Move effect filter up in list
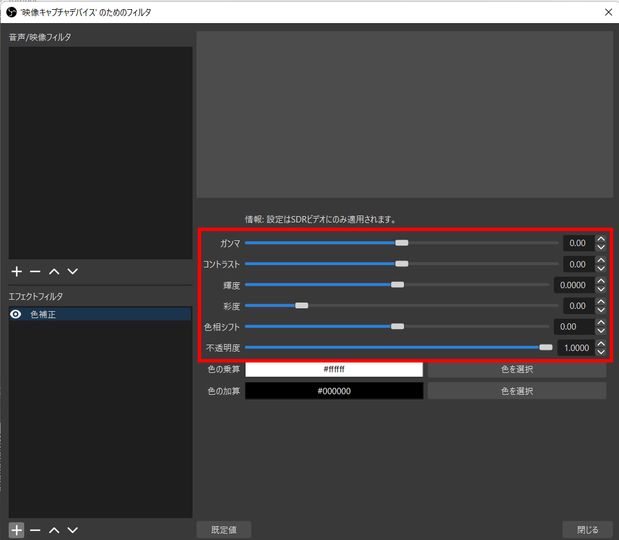Screen dimensions: 619x540 coord(54,529)
